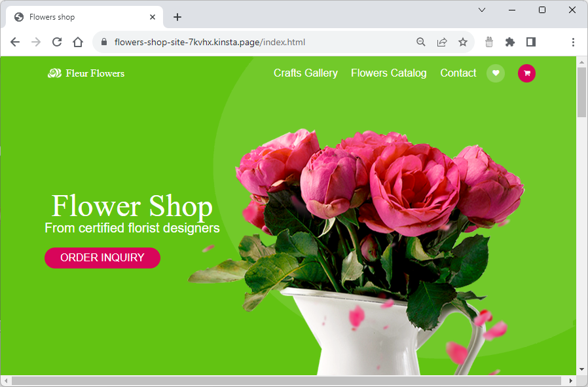
Task: View site info via the padlock icon
Action: click(x=103, y=41)
